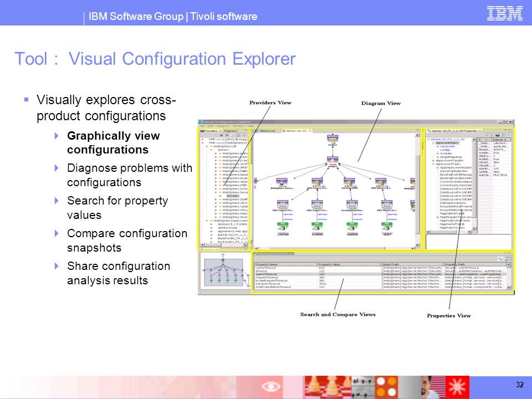Expand the MapModulesToServers node

coord(438,217)
